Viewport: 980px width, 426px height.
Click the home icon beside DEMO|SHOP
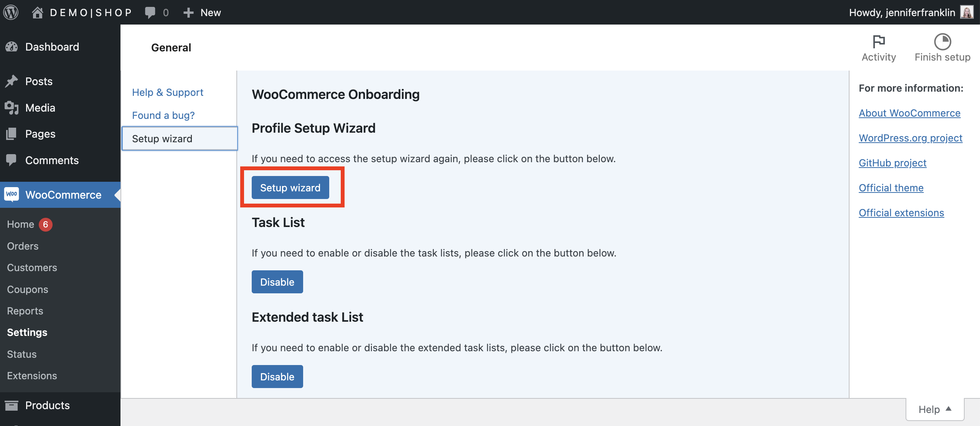point(37,13)
